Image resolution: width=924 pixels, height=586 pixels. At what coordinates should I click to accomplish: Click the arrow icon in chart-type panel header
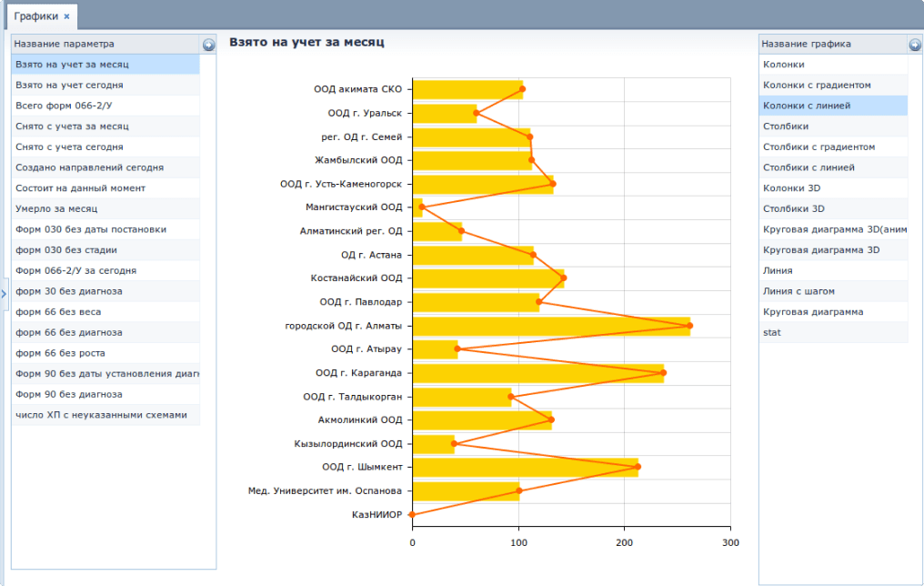(915, 45)
